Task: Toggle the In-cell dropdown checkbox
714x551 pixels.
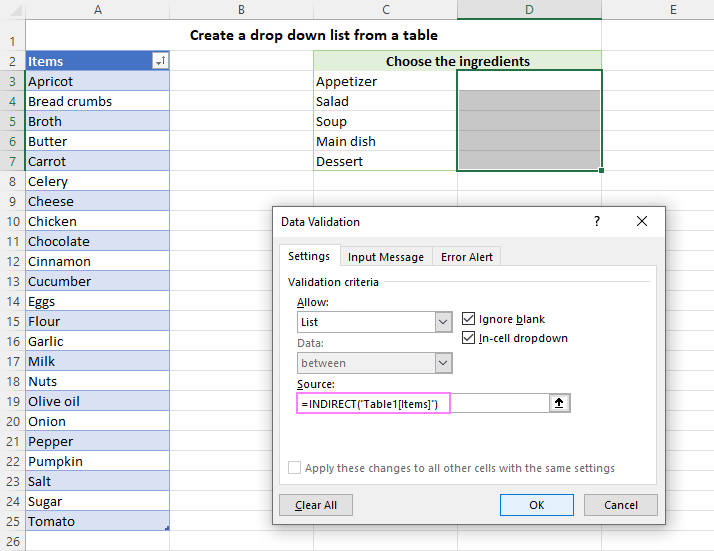Action: (x=470, y=338)
